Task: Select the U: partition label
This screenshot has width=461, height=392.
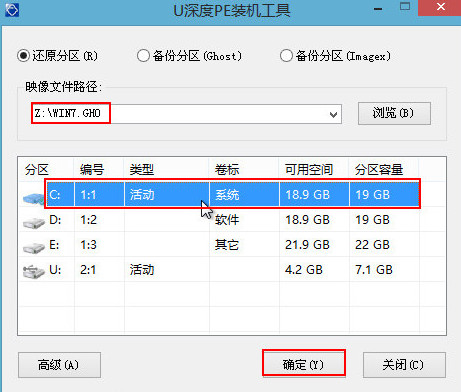Action: [x=55, y=270]
